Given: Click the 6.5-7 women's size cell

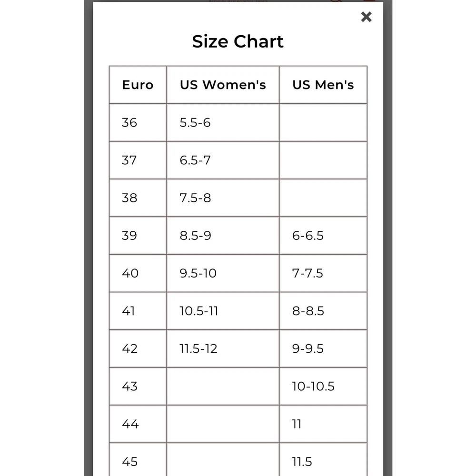Looking at the screenshot, I should point(223,160).
